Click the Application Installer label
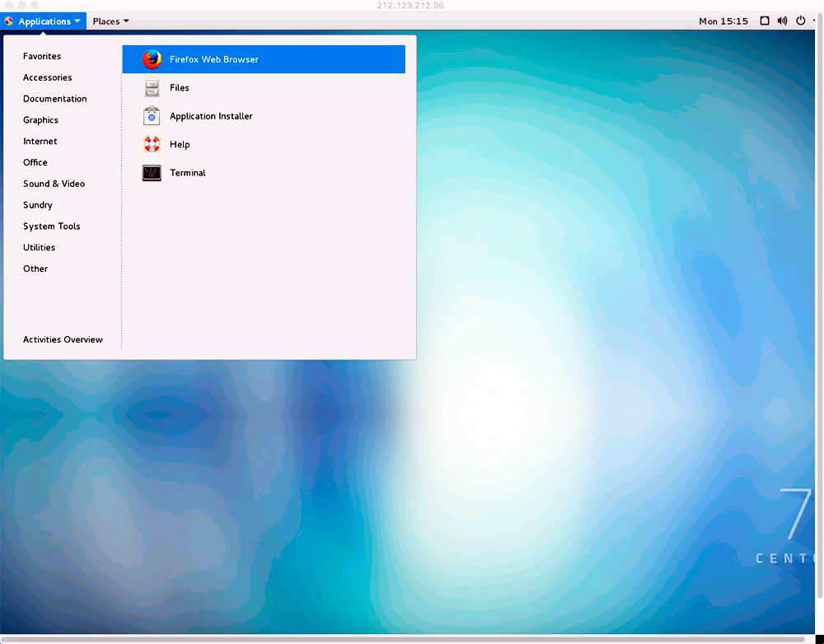 tap(211, 116)
